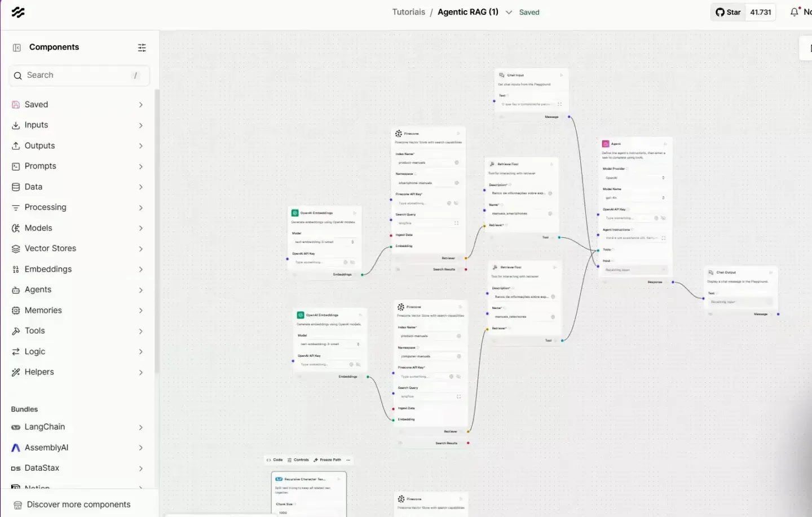Open the Agentic RAG flow name dropdown
Screen dimensions: 812x517
tap(509, 12)
